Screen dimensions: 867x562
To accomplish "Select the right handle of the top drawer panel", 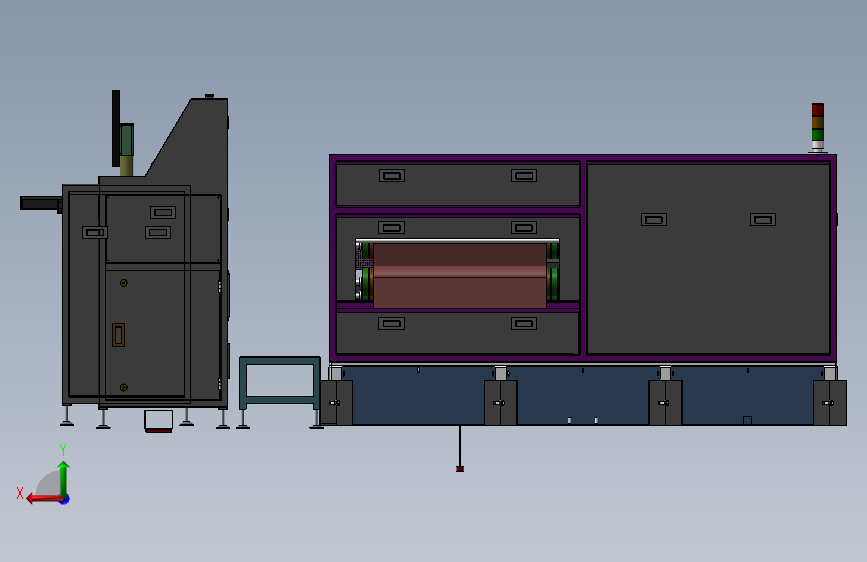I will [524, 175].
